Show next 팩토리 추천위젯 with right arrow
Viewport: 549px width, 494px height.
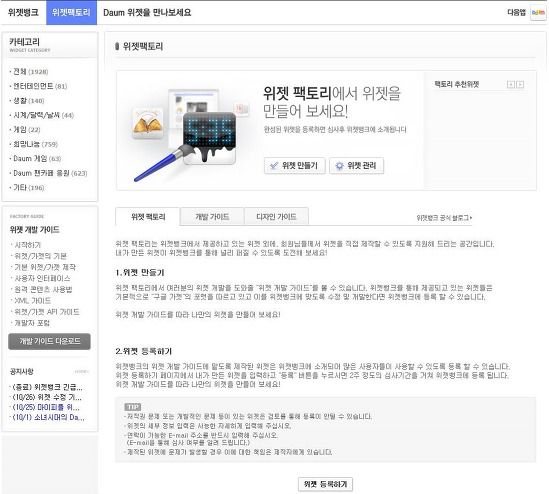pos(520,84)
